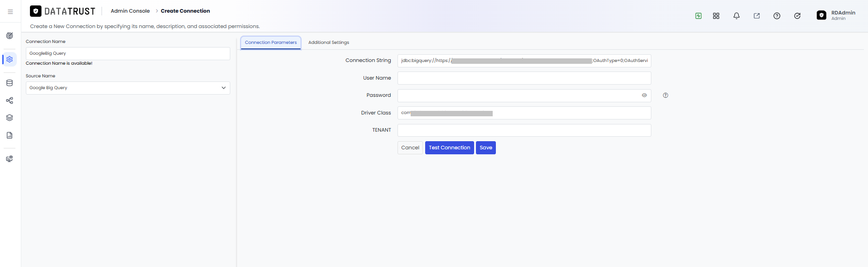Open the RDAdmin user profile

pyautogui.click(x=836, y=15)
